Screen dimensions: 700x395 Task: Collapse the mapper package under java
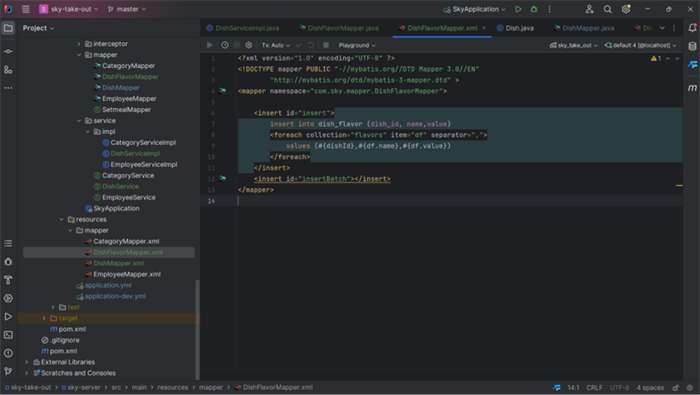tap(79, 55)
